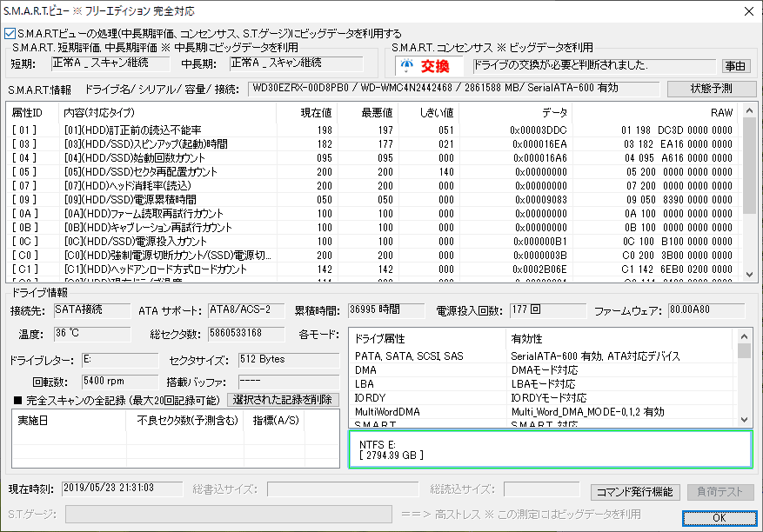Click the しきい値 column header
This screenshot has width=763, height=532.
(x=428, y=113)
